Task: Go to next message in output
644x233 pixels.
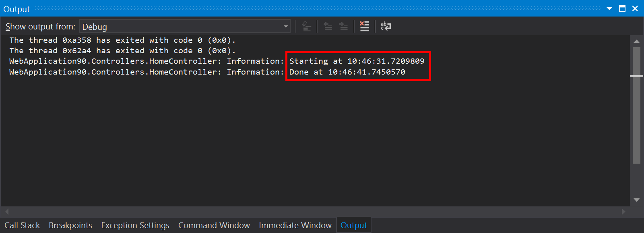Action: (x=343, y=27)
